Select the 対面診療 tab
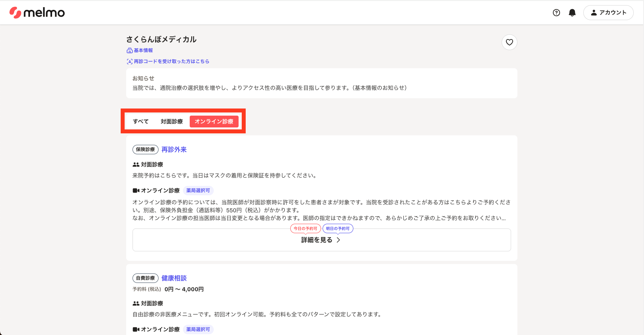Screen dimensions: 644x335 coord(172,122)
